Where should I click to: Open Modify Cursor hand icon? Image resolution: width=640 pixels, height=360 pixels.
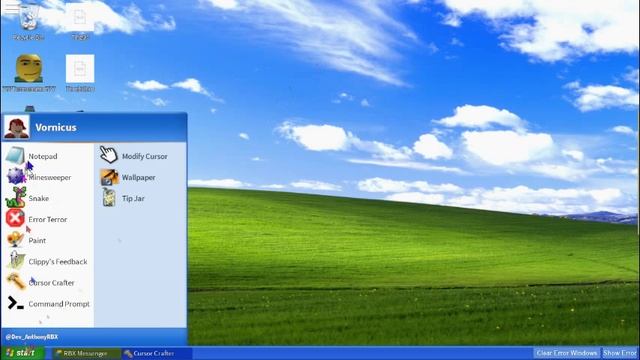(x=109, y=156)
